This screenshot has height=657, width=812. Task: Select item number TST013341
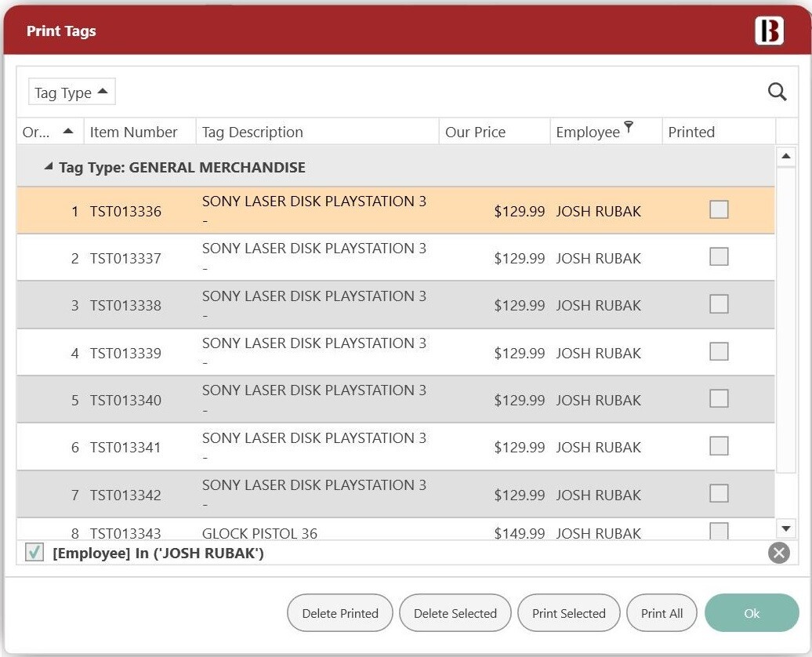125,447
